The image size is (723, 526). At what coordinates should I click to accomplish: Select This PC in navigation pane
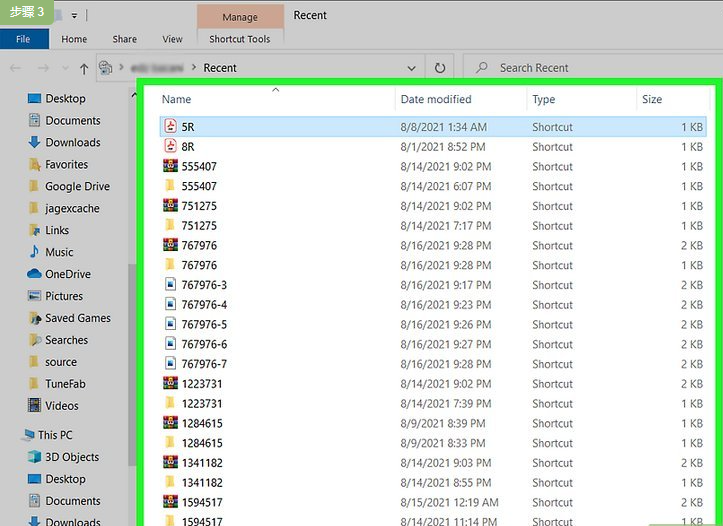click(48, 435)
